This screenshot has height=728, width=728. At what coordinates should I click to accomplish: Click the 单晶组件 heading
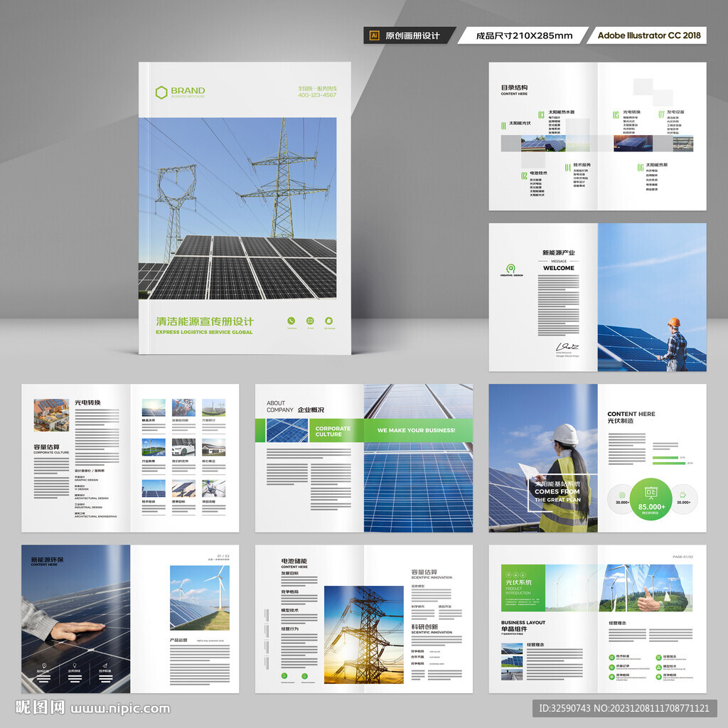tap(514, 628)
